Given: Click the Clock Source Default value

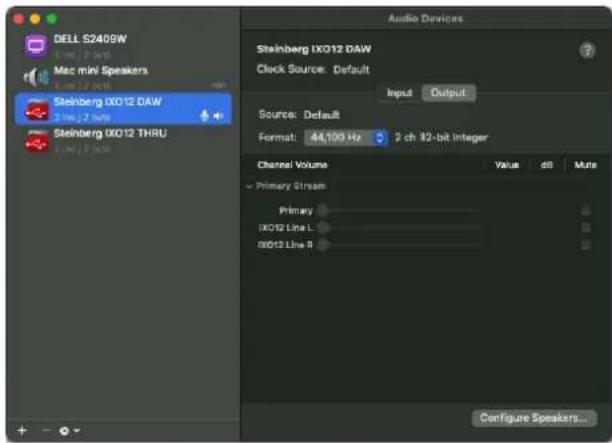Looking at the screenshot, I should click(x=351, y=70).
